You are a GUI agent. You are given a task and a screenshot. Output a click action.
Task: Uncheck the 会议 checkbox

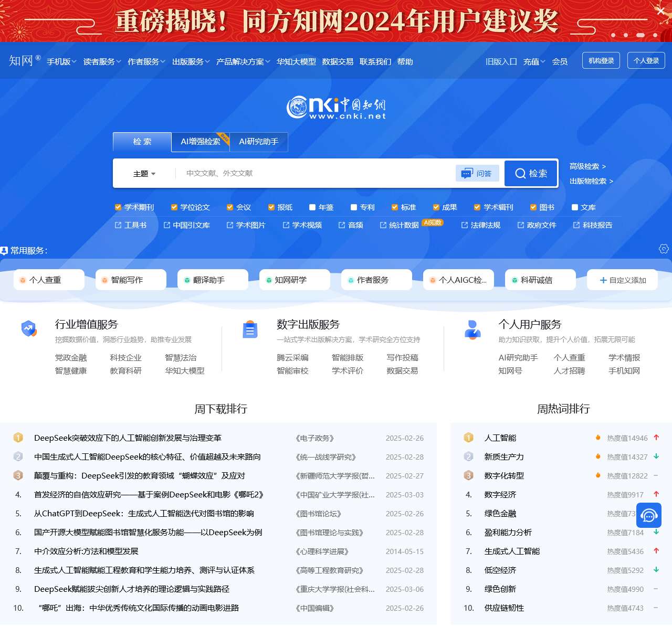coord(230,207)
